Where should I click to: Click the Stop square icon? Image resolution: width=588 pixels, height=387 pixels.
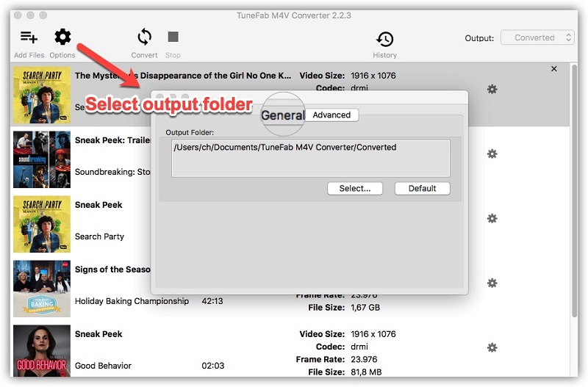[173, 37]
